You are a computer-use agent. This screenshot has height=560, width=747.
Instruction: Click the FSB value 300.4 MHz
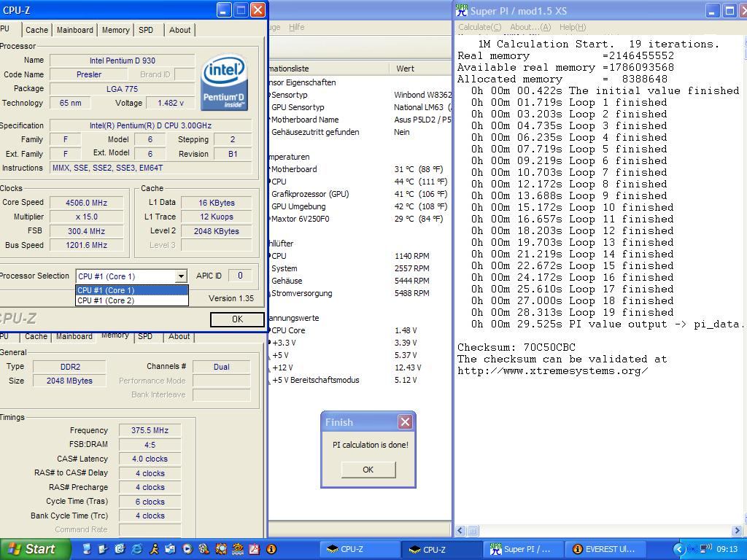(x=86, y=231)
